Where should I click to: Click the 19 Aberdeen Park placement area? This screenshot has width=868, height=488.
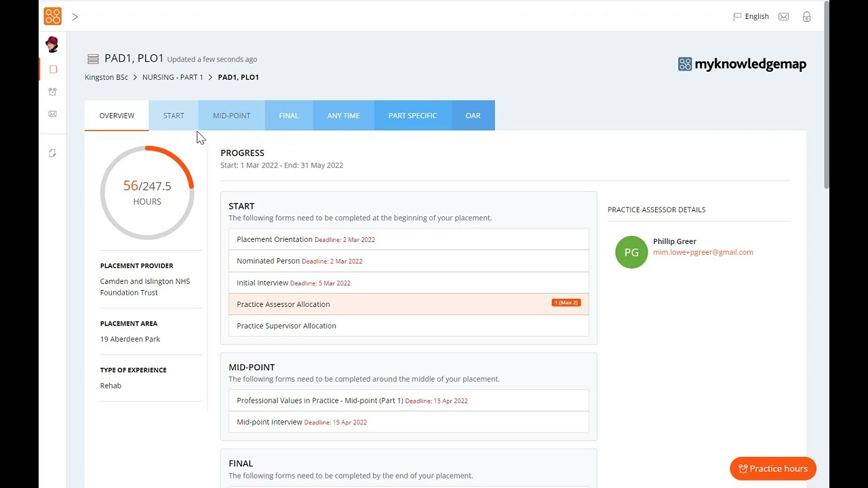130,339
